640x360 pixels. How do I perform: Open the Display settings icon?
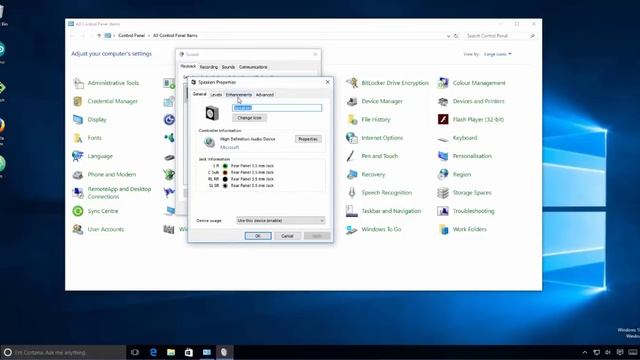(x=78, y=120)
